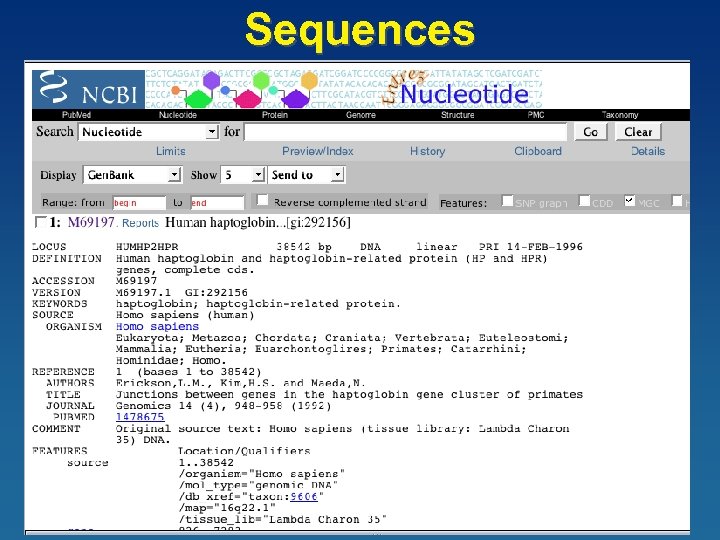The width and height of the screenshot is (720, 540).
Task: Open the Details link
Action: tap(648, 151)
